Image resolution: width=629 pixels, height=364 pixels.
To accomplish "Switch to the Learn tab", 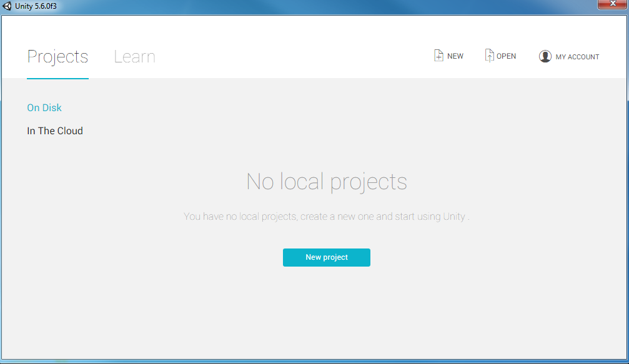I will (x=134, y=57).
